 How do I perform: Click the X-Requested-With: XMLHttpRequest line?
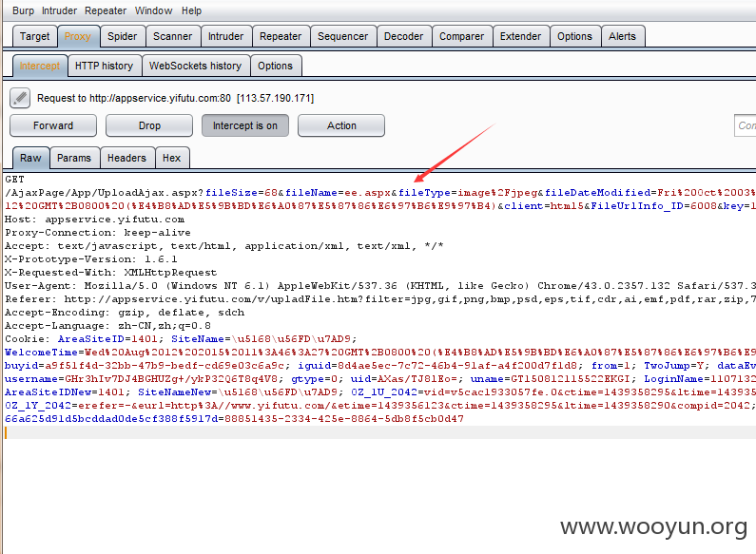coord(111,273)
